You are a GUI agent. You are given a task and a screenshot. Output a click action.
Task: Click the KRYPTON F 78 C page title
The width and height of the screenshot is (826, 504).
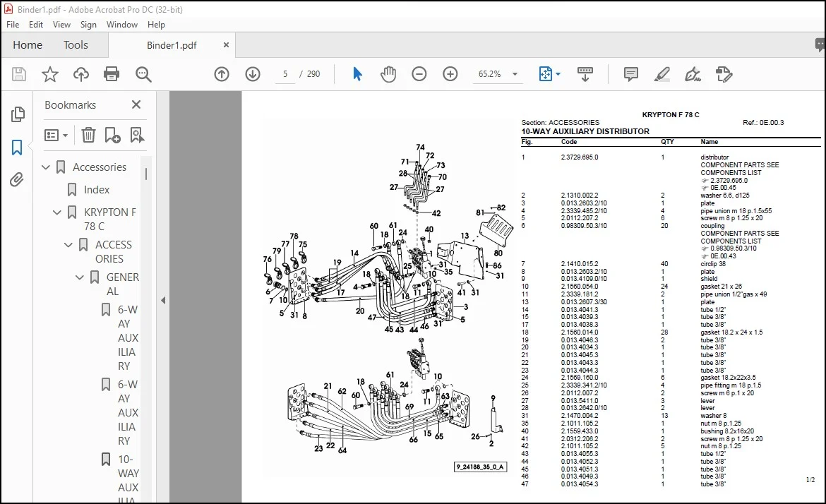[x=671, y=115]
